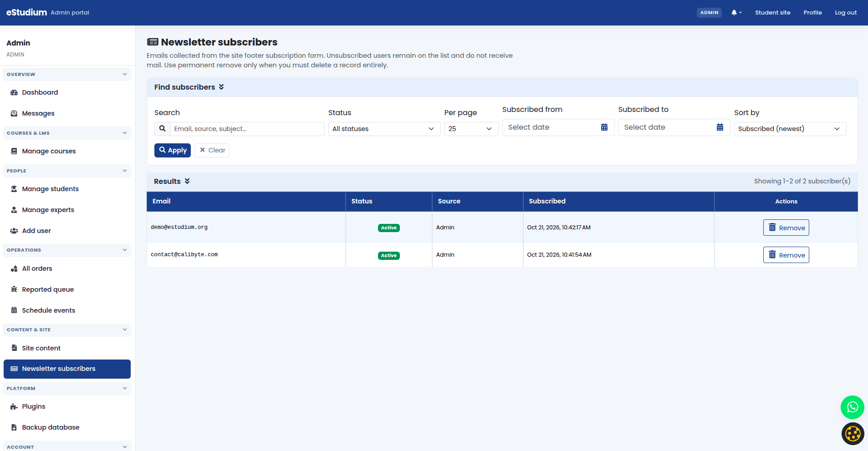
Task: Open the Subscribed from calendar icon
Action: tap(604, 127)
